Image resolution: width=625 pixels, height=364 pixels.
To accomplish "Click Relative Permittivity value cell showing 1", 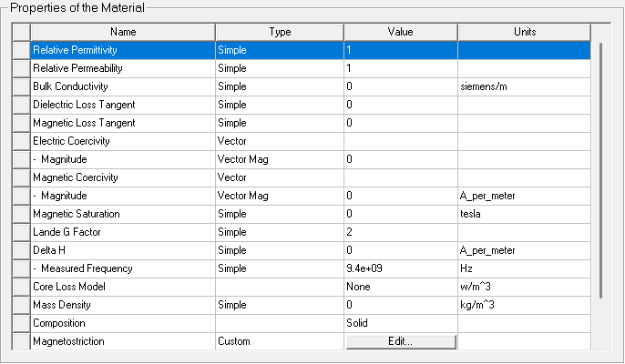I will [x=401, y=50].
